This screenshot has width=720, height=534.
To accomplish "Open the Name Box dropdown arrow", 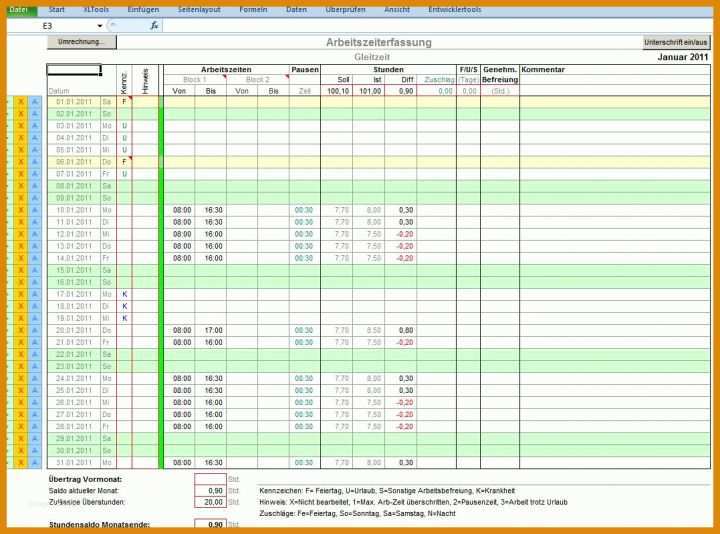I will [100, 26].
